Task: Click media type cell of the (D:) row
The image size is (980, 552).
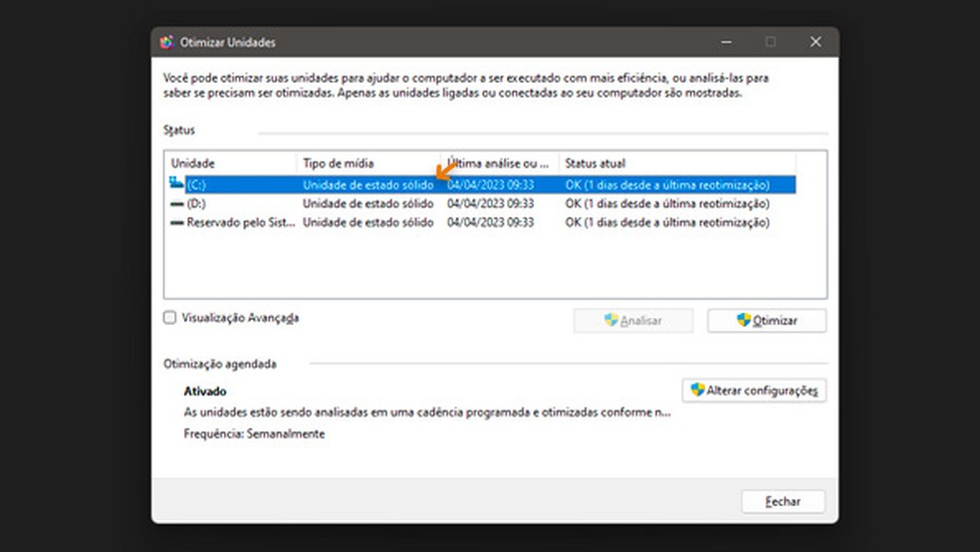Action: pos(368,204)
